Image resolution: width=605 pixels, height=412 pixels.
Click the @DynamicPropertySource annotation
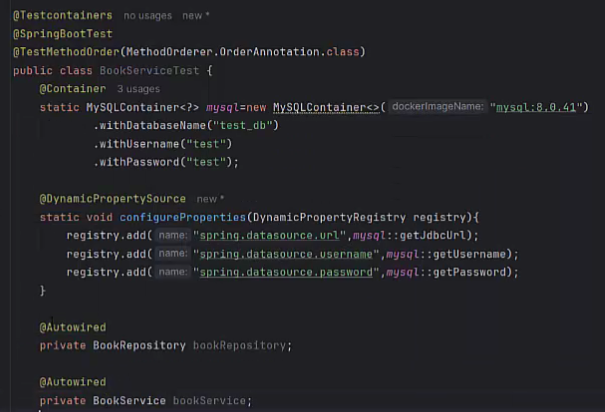point(113,199)
